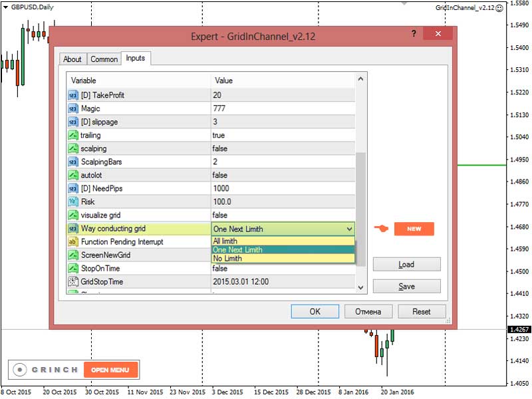
Task: Click the help question mark in dialog title
Action: [414, 33]
